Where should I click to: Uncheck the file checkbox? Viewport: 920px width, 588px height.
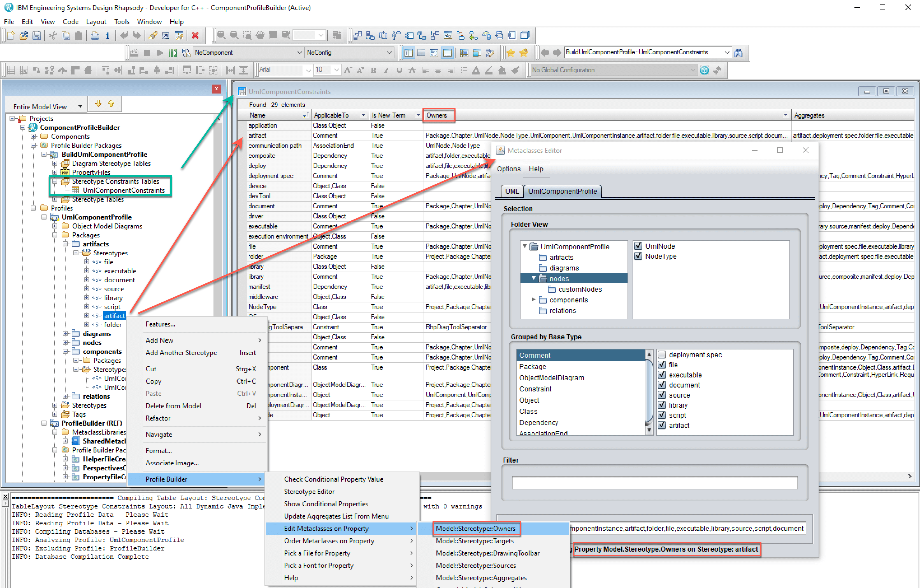(662, 365)
